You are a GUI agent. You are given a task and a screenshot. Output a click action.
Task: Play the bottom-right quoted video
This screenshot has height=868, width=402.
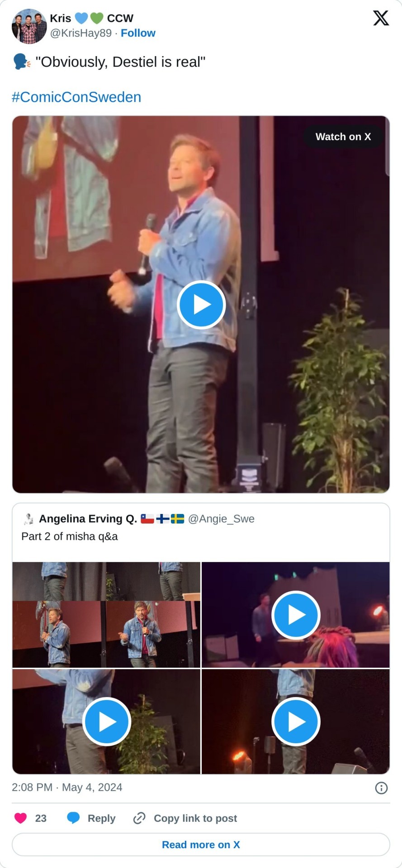296,722
